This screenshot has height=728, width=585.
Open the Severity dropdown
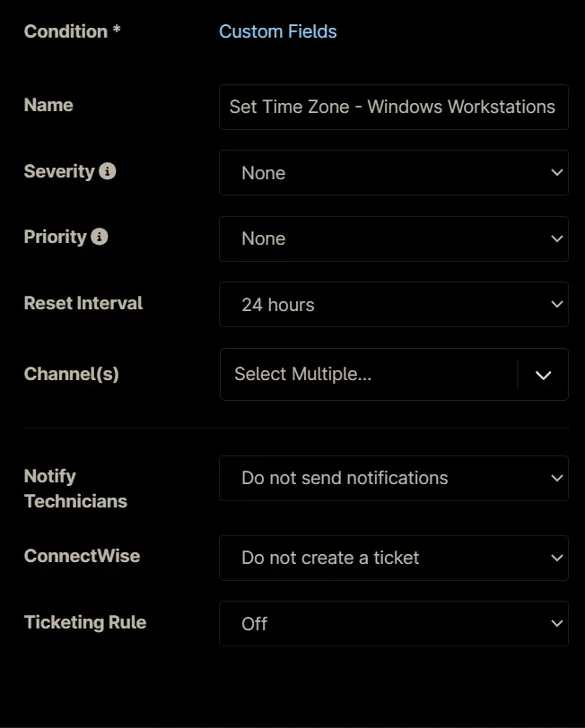click(394, 173)
